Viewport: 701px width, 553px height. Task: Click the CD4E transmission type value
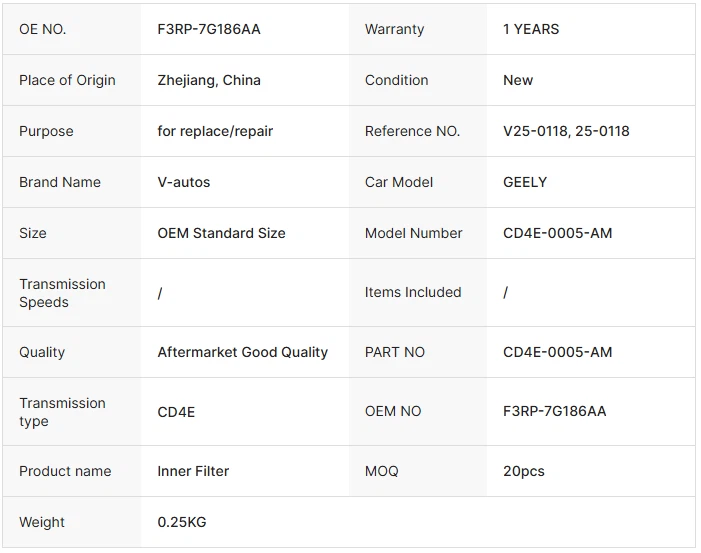coord(177,411)
